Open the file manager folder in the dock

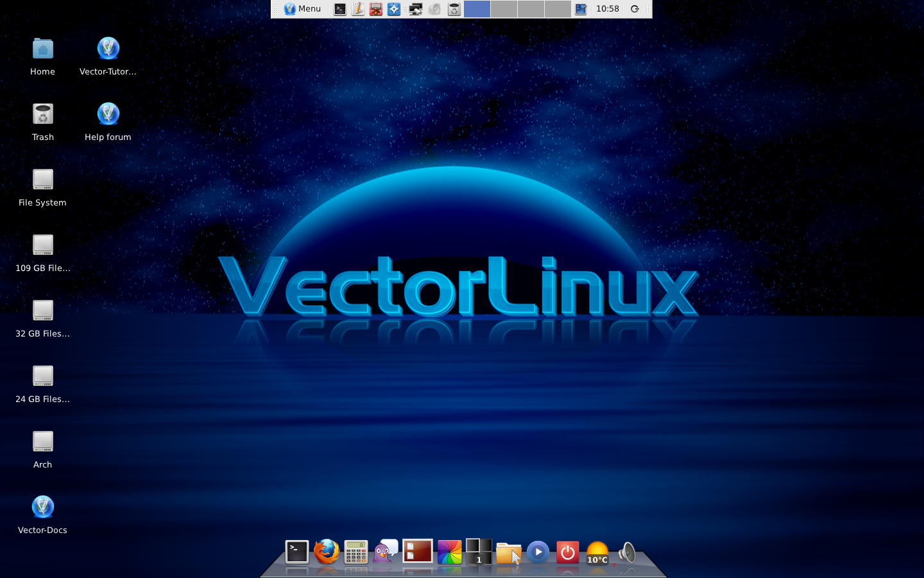[508, 552]
